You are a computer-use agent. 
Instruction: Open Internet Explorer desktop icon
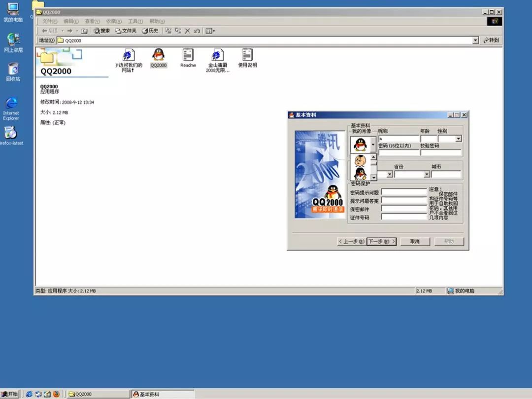(11, 109)
